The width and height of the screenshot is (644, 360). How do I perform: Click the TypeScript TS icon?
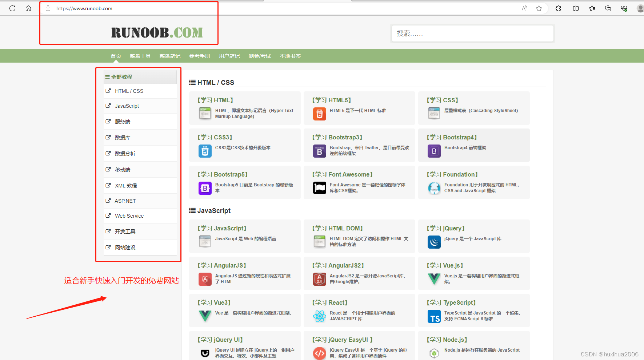pyautogui.click(x=434, y=316)
